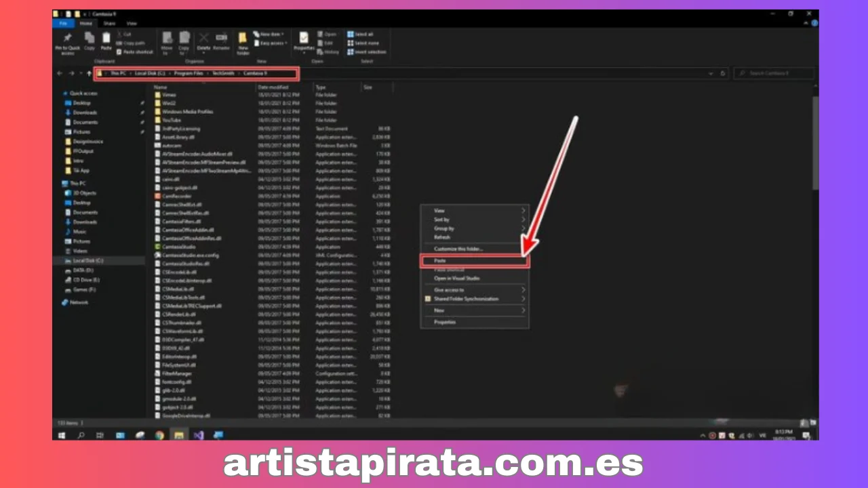Open Task View on the taskbar

tap(100, 435)
